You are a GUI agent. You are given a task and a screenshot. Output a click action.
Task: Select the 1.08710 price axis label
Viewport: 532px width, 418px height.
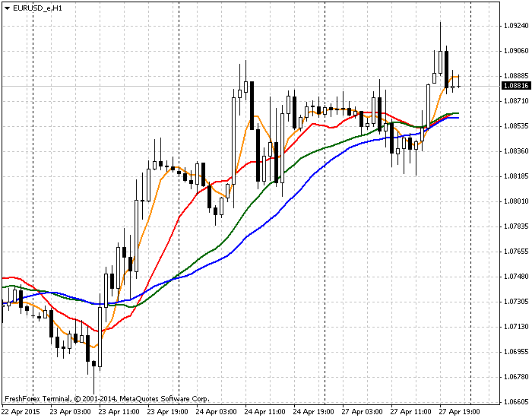[x=516, y=101]
